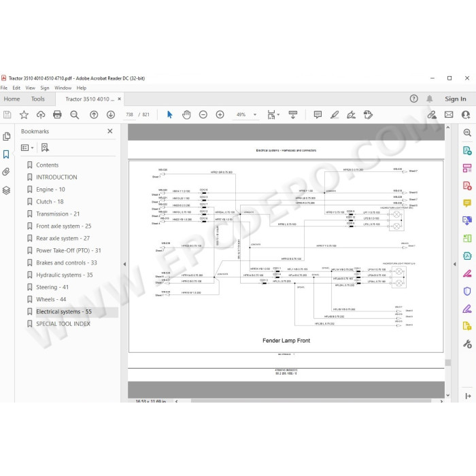
Task: Select the Highlight text tool
Action: pos(335,114)
